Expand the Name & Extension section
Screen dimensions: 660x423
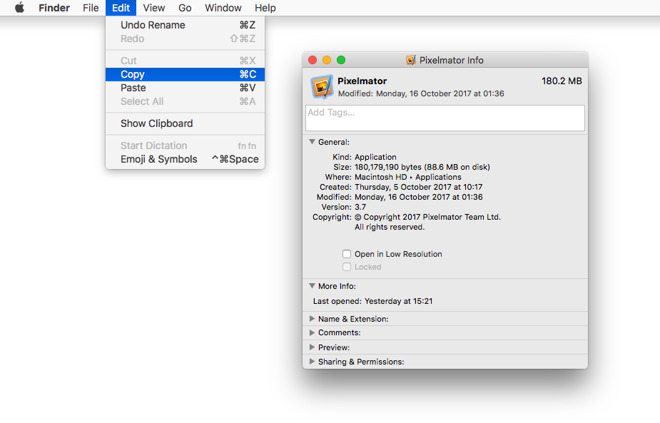coord(312,319)
